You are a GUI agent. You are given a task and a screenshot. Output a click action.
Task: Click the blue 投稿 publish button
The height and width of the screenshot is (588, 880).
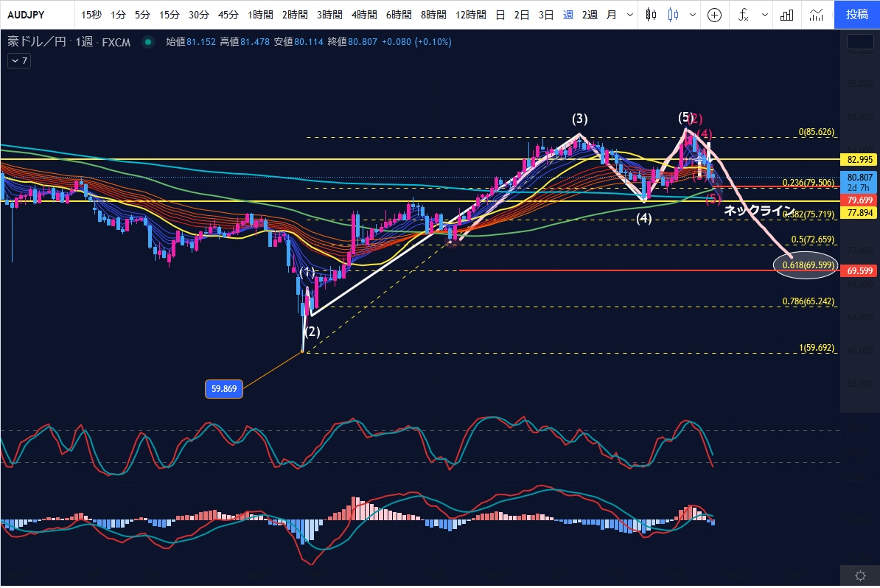click(x=857, y=15)
